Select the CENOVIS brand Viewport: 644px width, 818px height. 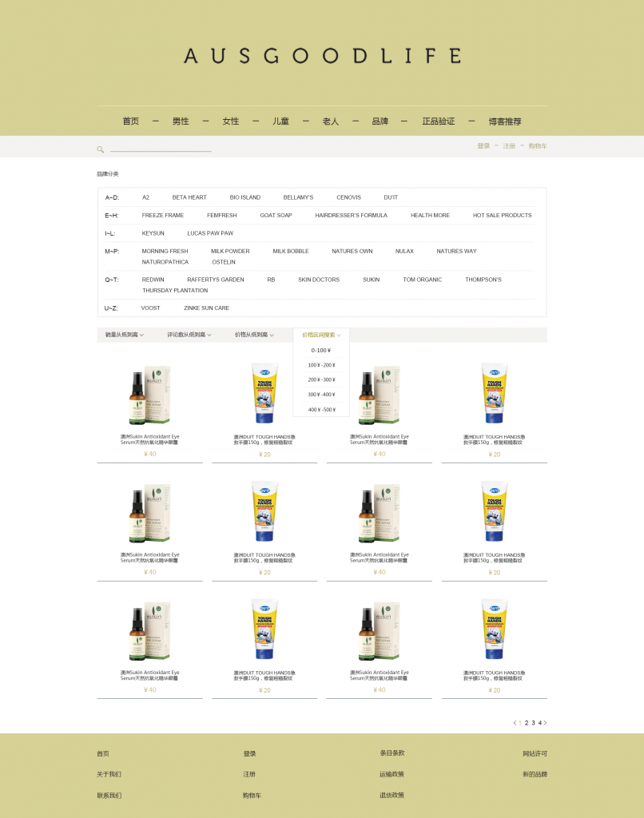click(x=348, y=197)
